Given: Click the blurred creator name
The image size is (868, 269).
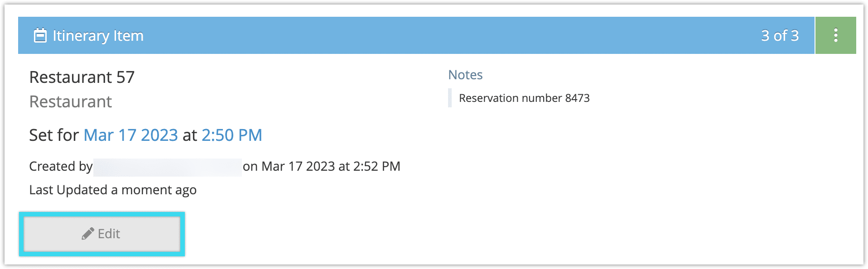Looking at the screenshot, I should pos(168,167).
